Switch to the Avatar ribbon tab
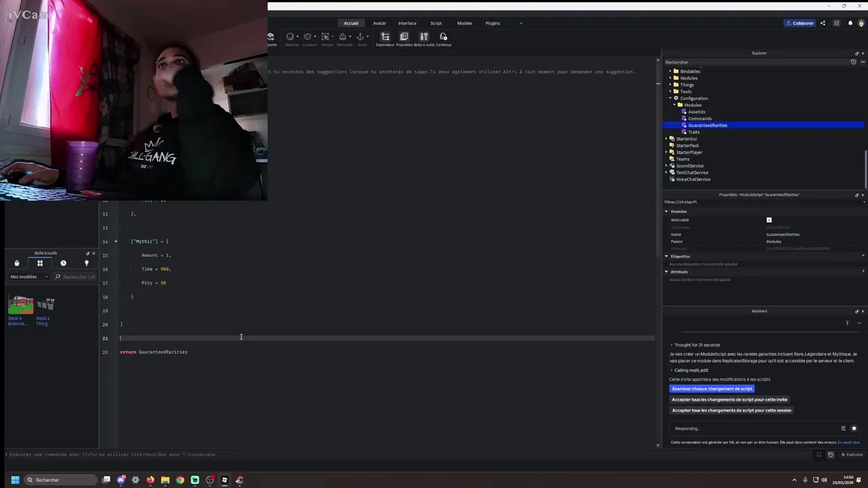The image size is (868, 488). tap(379, 23)
